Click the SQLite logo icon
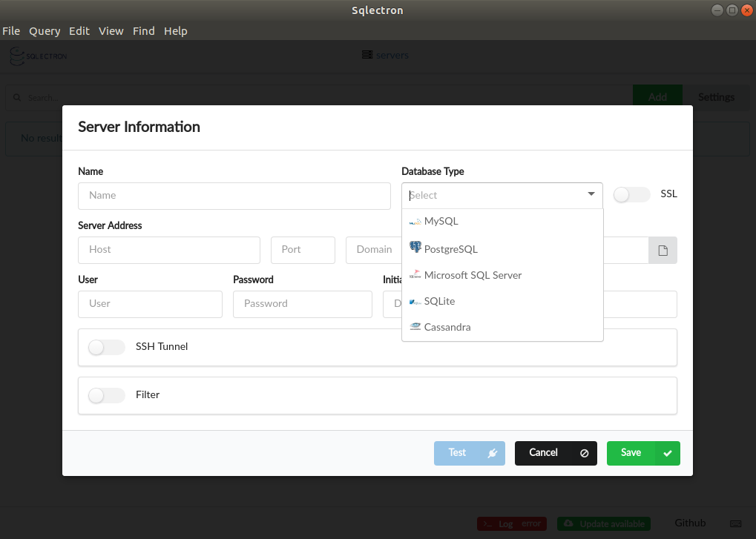This screenshot has width=756, height=539. (415, 302)
